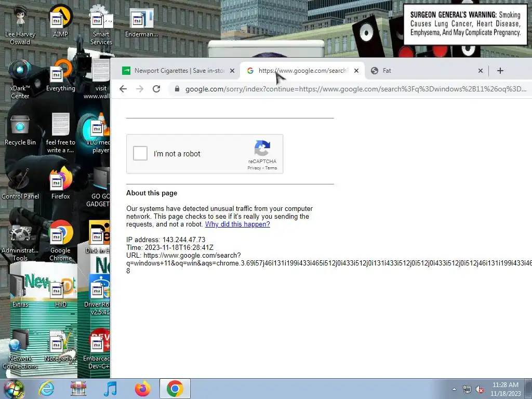The image size is (532, 399).
Task: Show hidden tray icons arrow
Action: (x=454, y=390)
